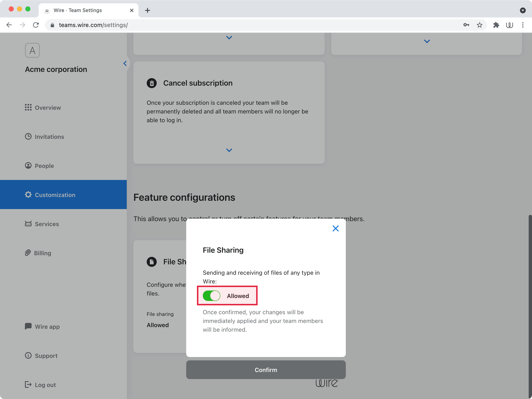Click the File sharing label on the card
This screenshot has width=532, height=399.
[x=160, y=314]
